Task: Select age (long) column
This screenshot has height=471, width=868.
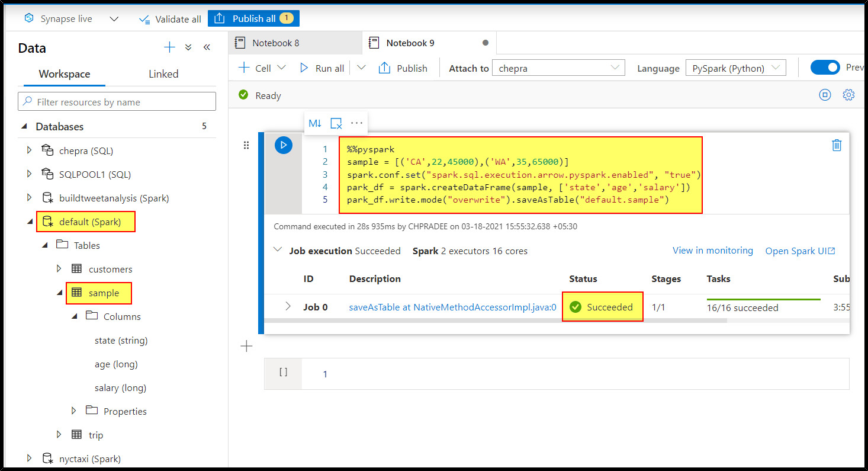Action: [116, 364]
